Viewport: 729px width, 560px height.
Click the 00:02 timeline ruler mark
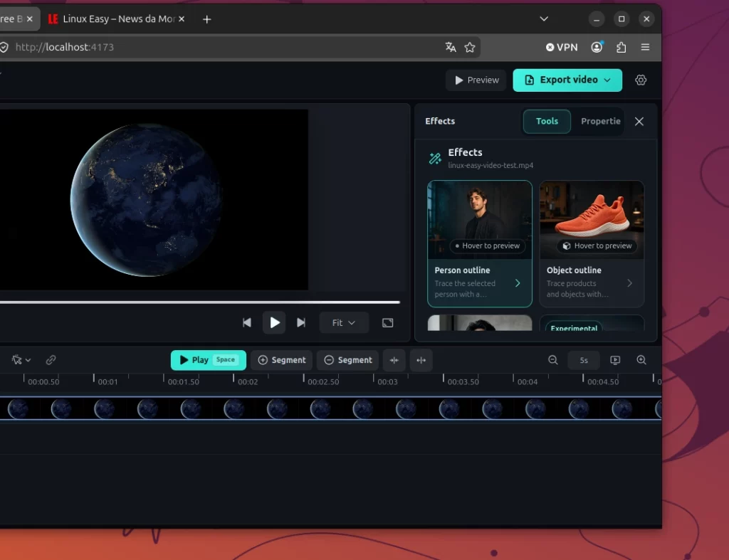click(x=247, y=381)
